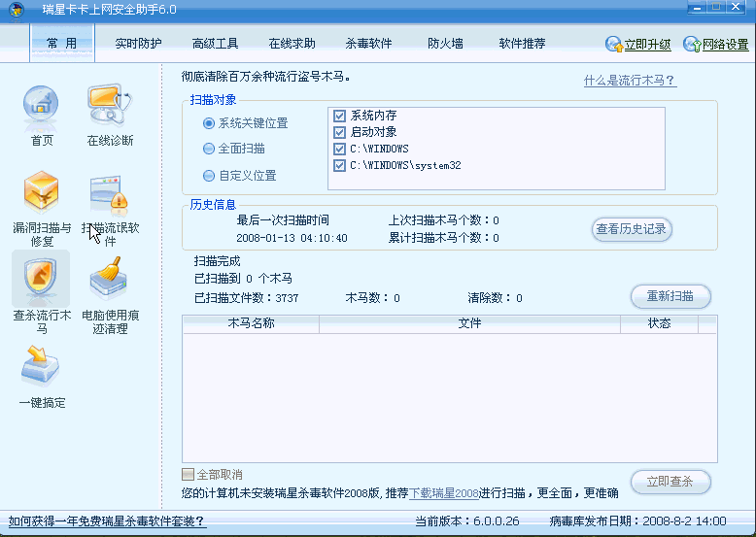Switch to 防火墙 tab

pyautogui.click(x=445, y=44)
